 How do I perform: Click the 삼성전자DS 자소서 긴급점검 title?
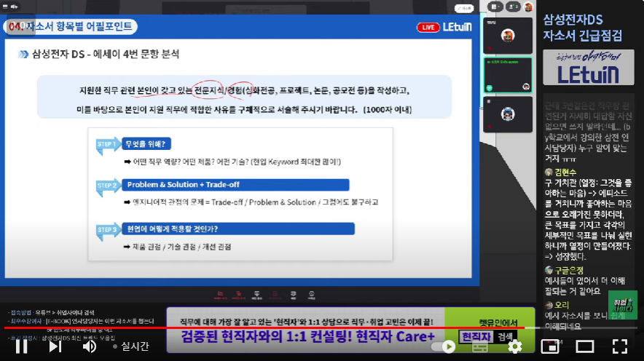pyautogui.click(x=582, y=28)
